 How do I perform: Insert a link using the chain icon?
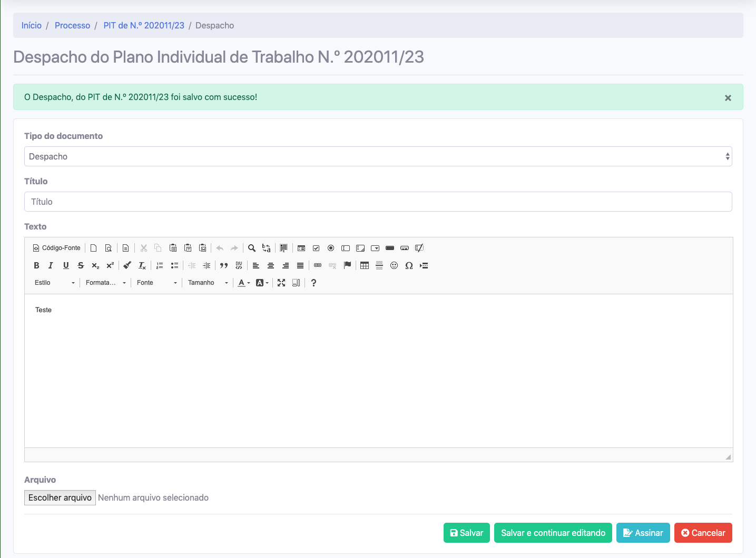click(x=318, y=265)
